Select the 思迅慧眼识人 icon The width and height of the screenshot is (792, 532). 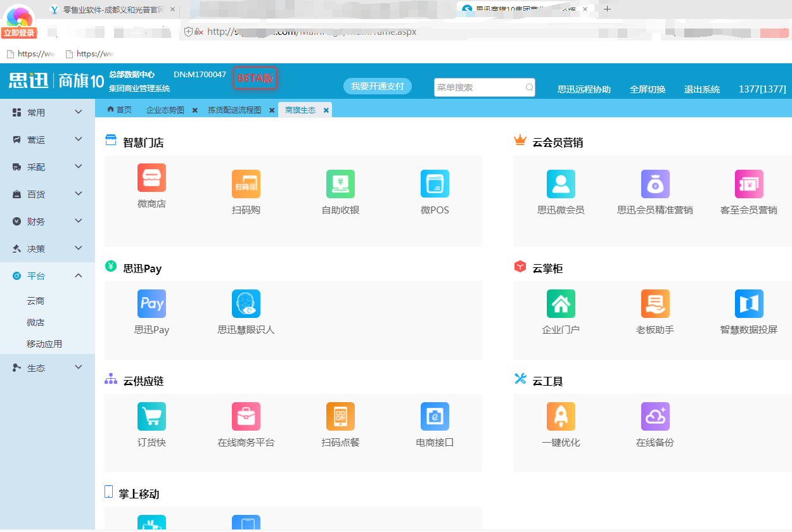pyautogui.click(x=246, y=303)
